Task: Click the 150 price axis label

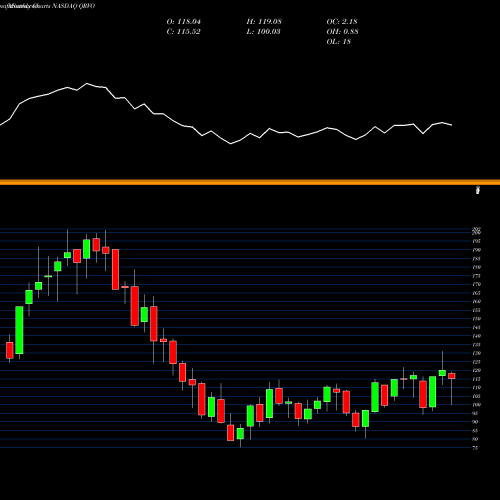Action: pos(476,319)
